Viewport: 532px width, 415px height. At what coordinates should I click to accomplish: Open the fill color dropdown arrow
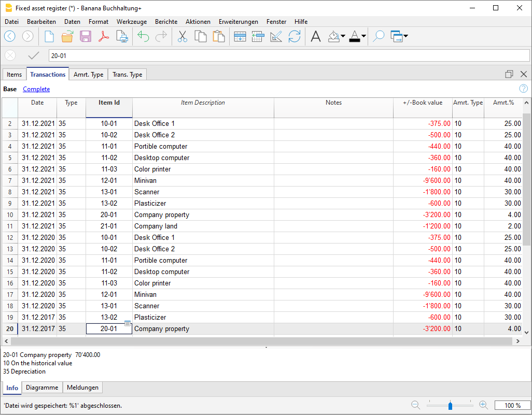pyautogui.click(x=343, y=36)
